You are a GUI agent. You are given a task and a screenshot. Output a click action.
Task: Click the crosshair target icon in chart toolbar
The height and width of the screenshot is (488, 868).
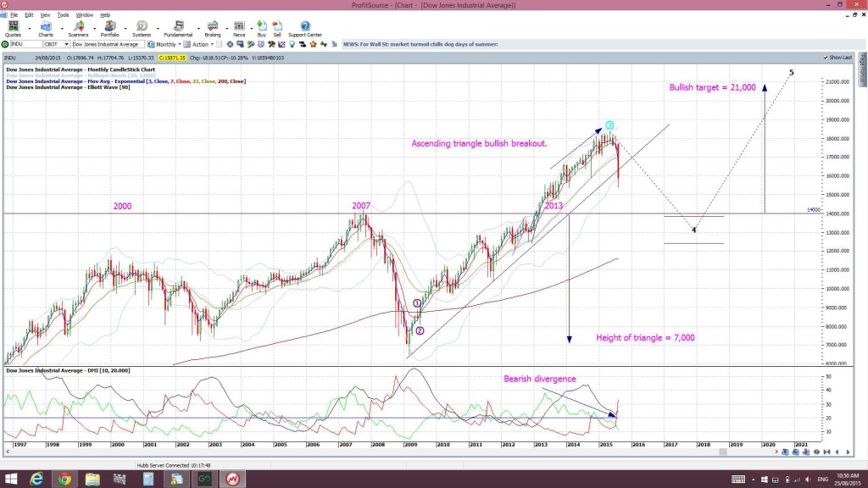tap(230, 44)
